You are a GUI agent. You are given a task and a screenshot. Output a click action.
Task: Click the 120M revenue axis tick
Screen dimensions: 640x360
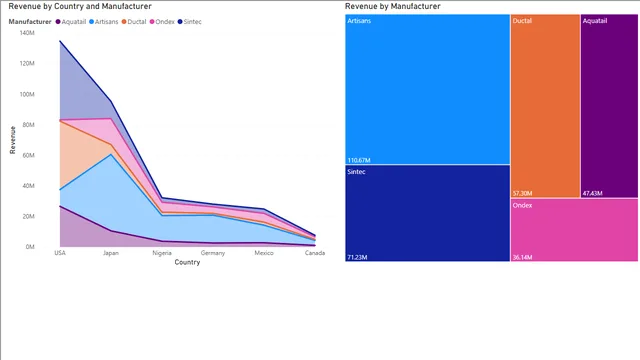click(x=27, y=63)
